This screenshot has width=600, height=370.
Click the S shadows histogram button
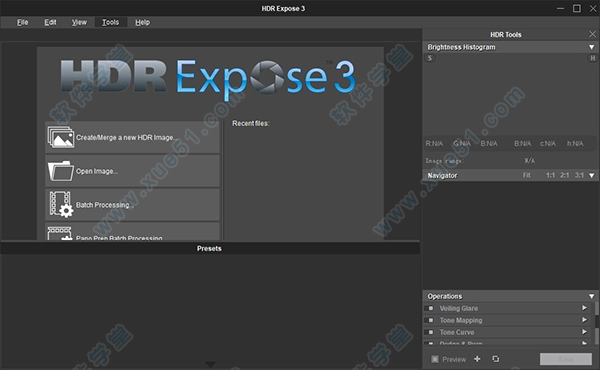(x=430, y=58)
